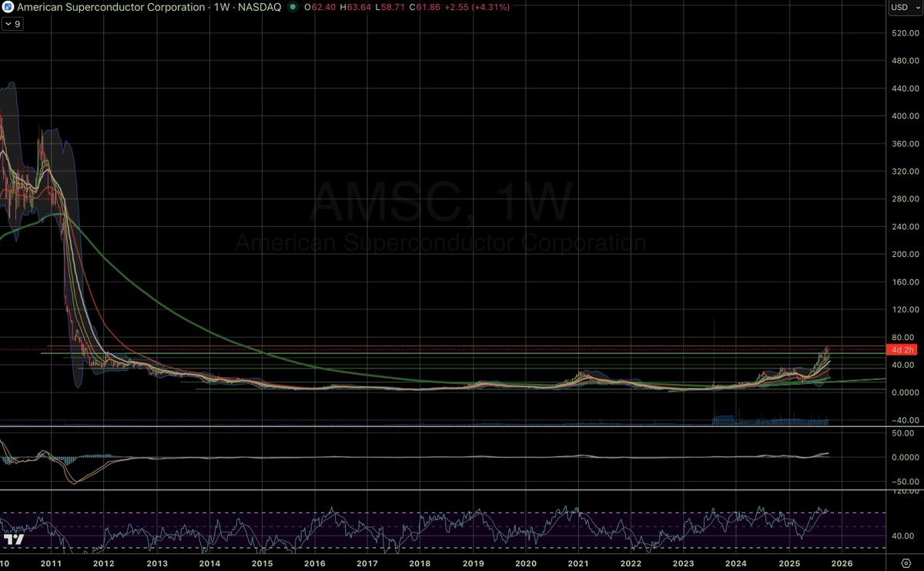Screen dimensions: 924x571
Task: Click the 480.00 price axis label
Action: pos(906,61)
